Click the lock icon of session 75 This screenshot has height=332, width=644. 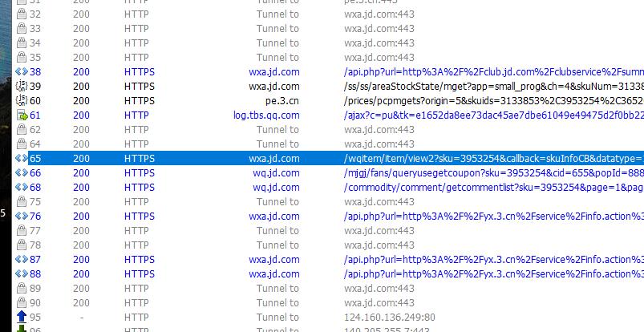coord(22,202)
